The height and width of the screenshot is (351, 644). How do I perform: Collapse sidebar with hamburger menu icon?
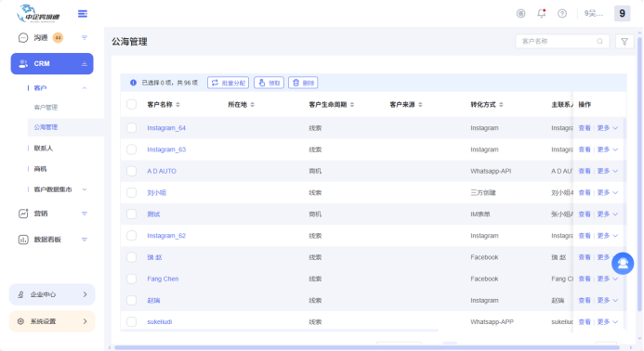click(83, 14)
